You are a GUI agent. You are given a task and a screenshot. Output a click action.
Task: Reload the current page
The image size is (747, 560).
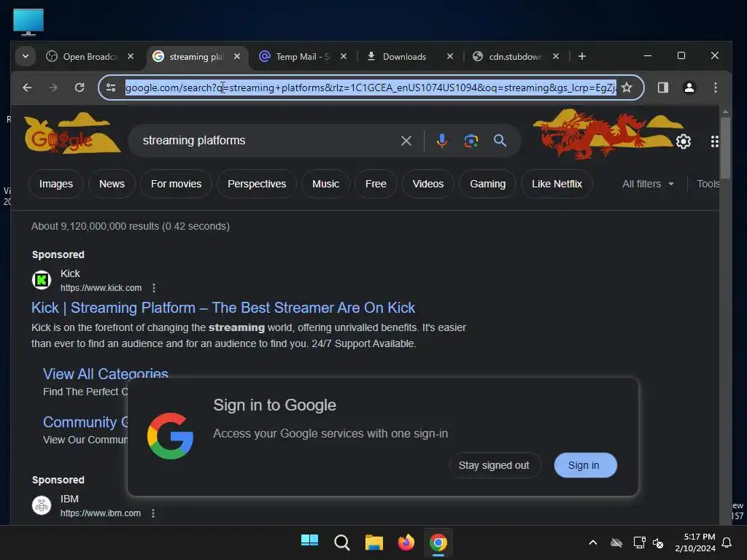coord(80,87)
